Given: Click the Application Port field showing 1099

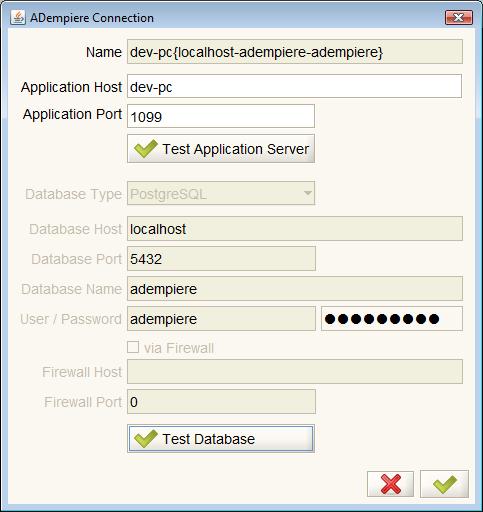Looking at the screenshot, I should click(221, 116).
